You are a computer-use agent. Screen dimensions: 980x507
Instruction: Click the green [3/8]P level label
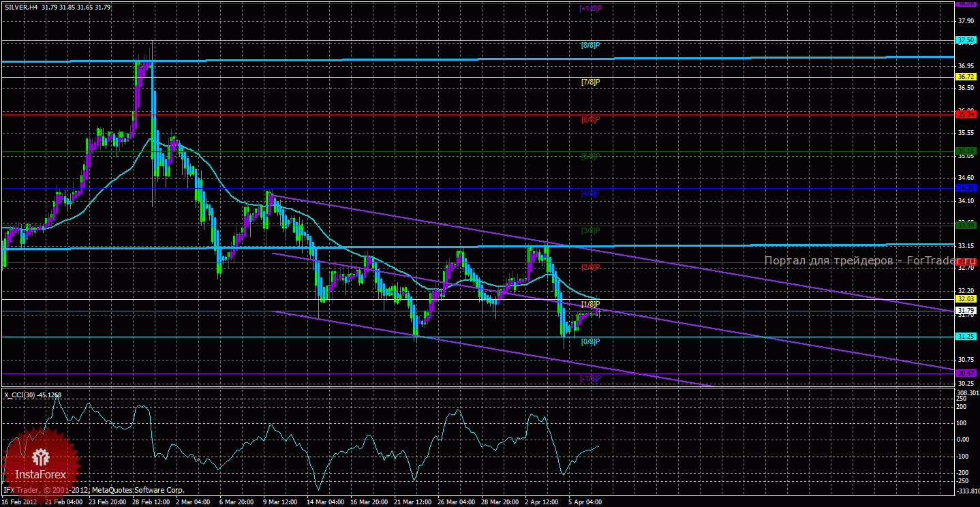(x=590, y=230)
